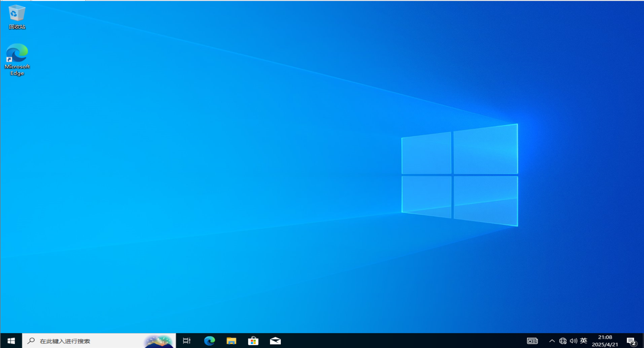The height and width of the screenshot is (348, 644).
Task: Switch input language by clicking 英 indicator
Action: [x=584, y=341]
